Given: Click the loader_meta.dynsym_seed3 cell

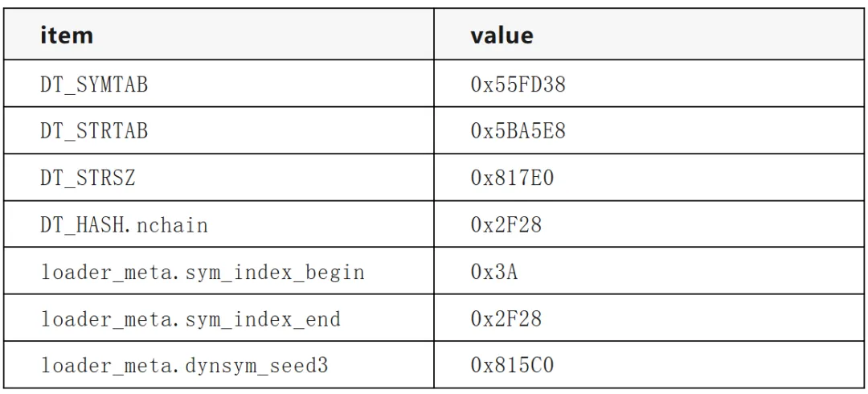Looking at the screenshot, I should coord(219,365).
